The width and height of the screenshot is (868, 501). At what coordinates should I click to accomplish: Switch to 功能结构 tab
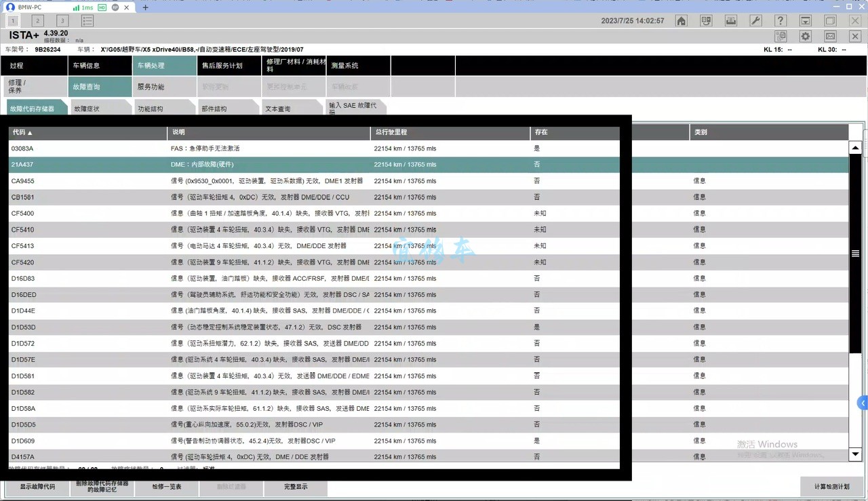(164, 108)
